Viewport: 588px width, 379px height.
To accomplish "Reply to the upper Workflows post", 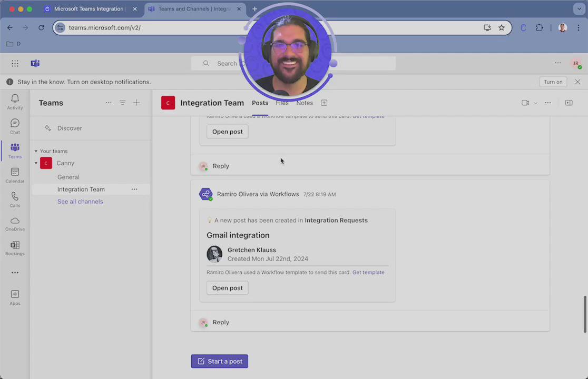I will (x=220, y=166).
